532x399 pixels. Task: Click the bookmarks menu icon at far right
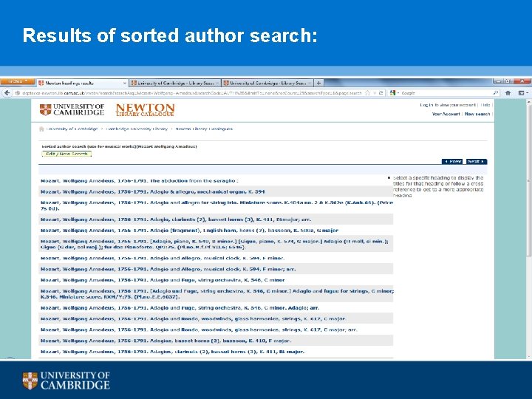(x=522, y=92)
